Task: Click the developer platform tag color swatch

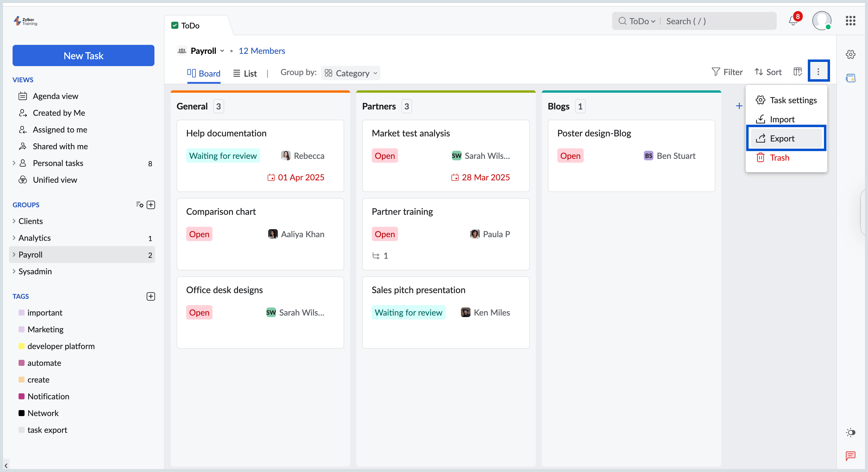Action: tap(22, 346)
